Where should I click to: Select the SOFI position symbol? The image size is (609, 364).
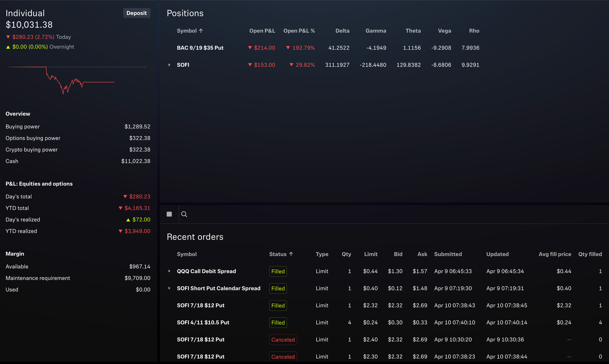pos(183,65)
